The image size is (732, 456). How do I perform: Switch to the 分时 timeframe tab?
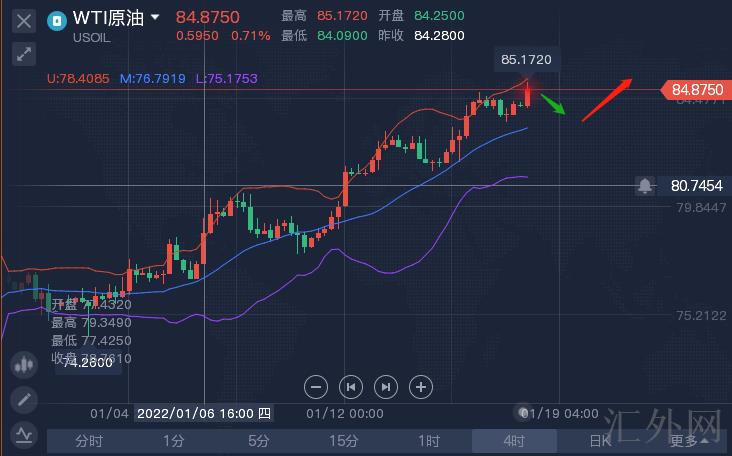(89, 441)
